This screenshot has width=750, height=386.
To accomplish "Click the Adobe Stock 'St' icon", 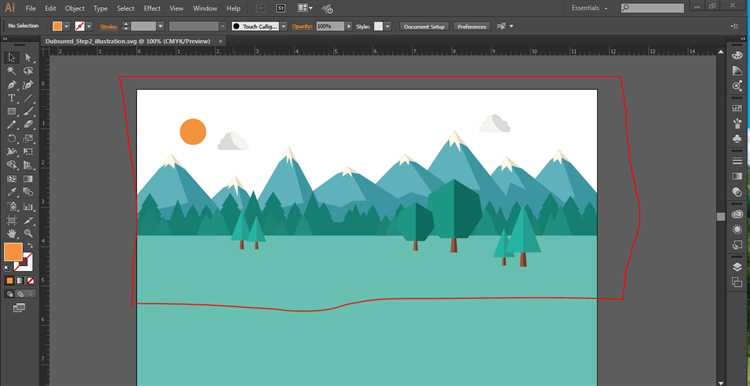I will (281, 8).
